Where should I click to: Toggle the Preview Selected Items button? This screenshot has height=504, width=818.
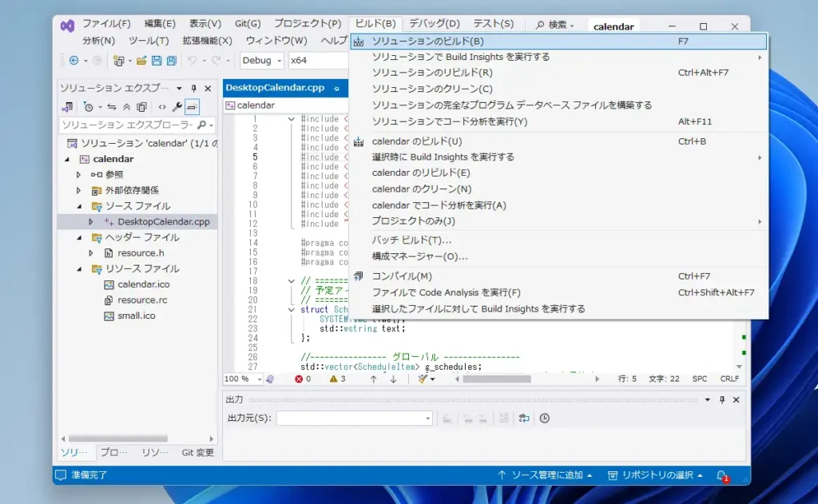point(192,107)
